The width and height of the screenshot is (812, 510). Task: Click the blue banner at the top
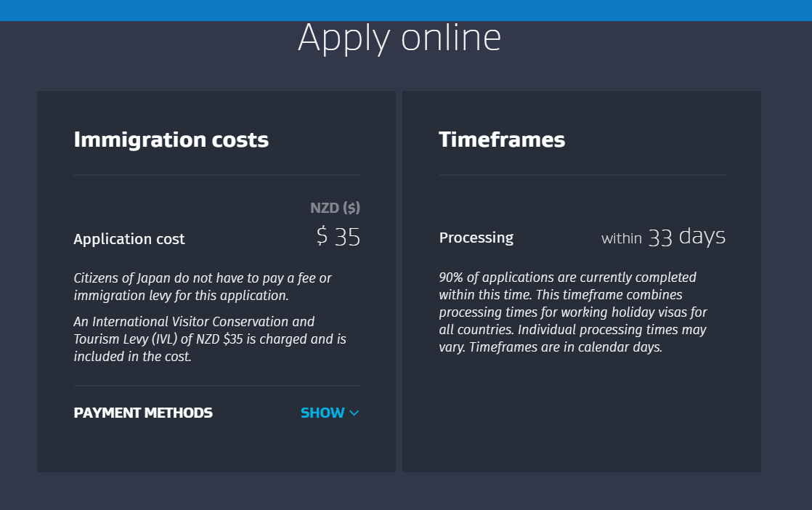coord(406,10)
